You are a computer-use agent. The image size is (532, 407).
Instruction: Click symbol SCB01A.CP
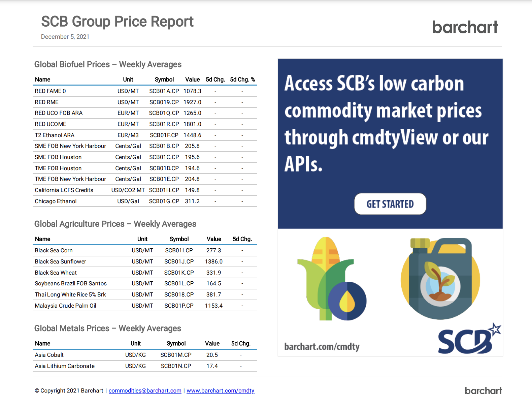pos(164,91)
